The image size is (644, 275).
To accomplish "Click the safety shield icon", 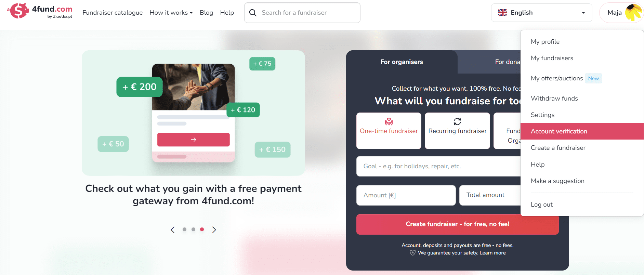I will click(413, 253).
